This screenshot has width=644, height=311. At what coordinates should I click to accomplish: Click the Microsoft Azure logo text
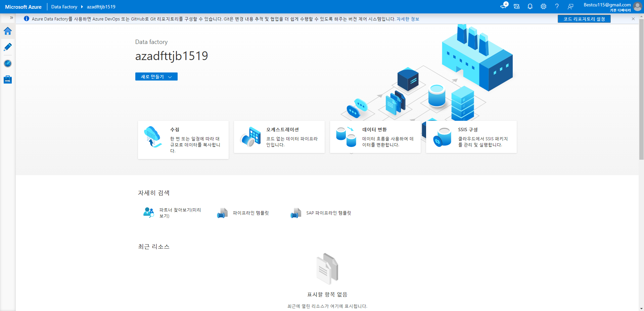(x=23, y=7)
